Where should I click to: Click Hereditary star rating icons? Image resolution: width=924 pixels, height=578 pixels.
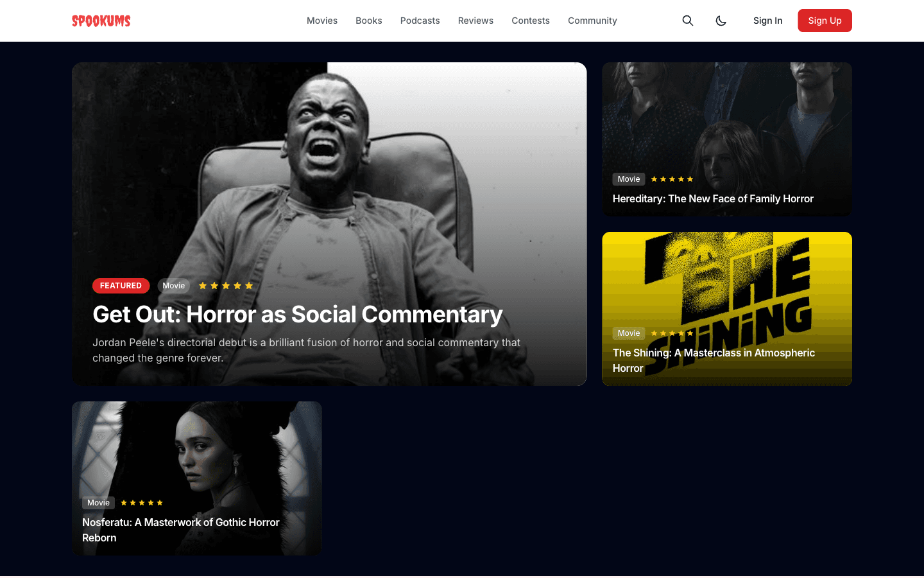[x=672, y=179]
